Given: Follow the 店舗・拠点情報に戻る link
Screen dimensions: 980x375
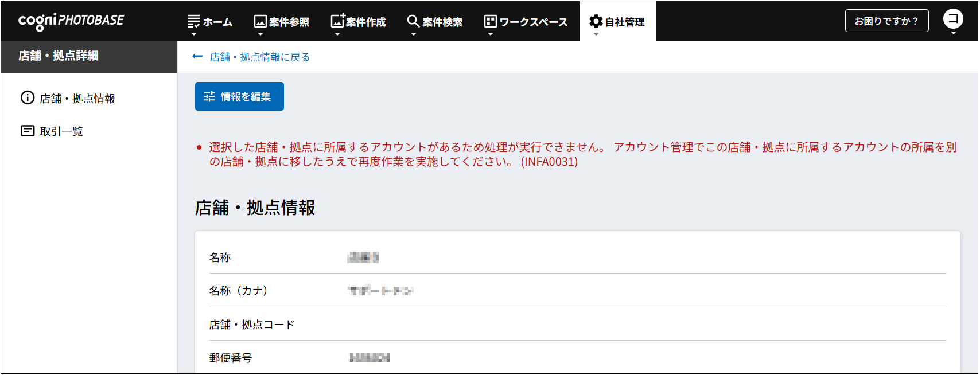Looking at the screenshot, I should 259,57.
